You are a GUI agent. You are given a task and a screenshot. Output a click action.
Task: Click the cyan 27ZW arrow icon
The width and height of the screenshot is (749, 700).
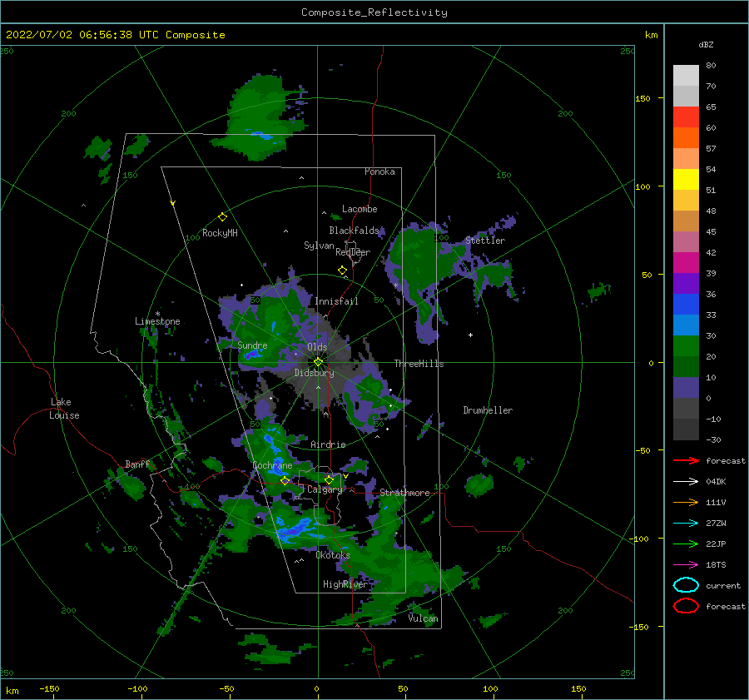pos(686,524)
